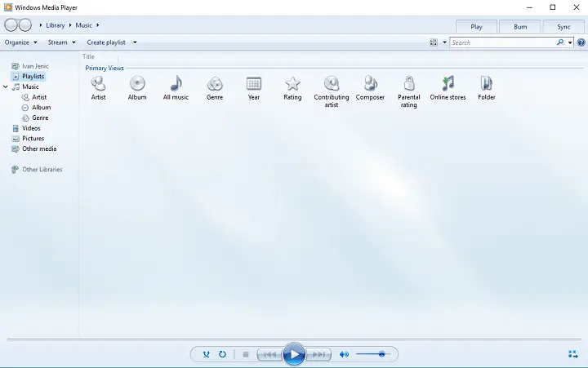Image resolution: width=588 pixels, height=368 pixels.
Task: Open the Parental rating lock icon
Action: pos(409,83)
